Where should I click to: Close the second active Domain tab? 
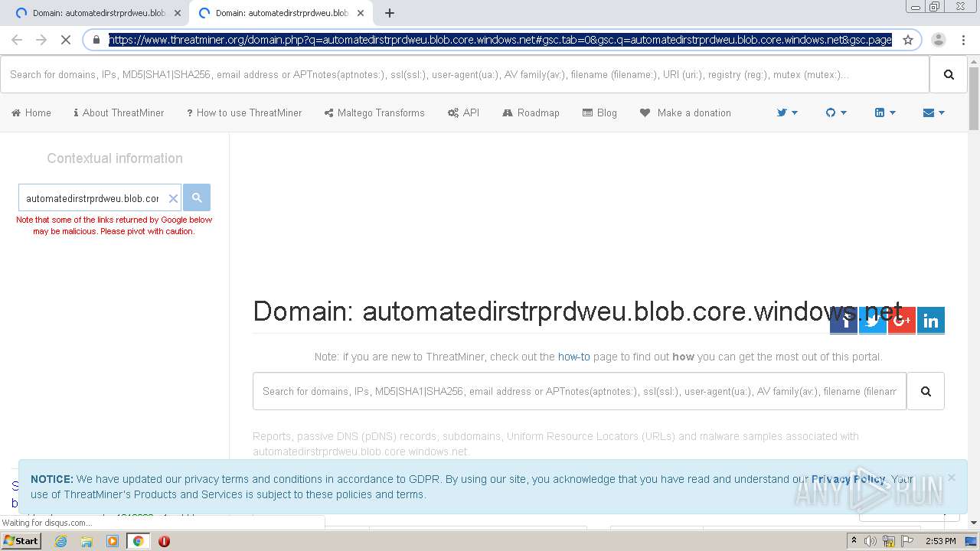pos(360,13)
